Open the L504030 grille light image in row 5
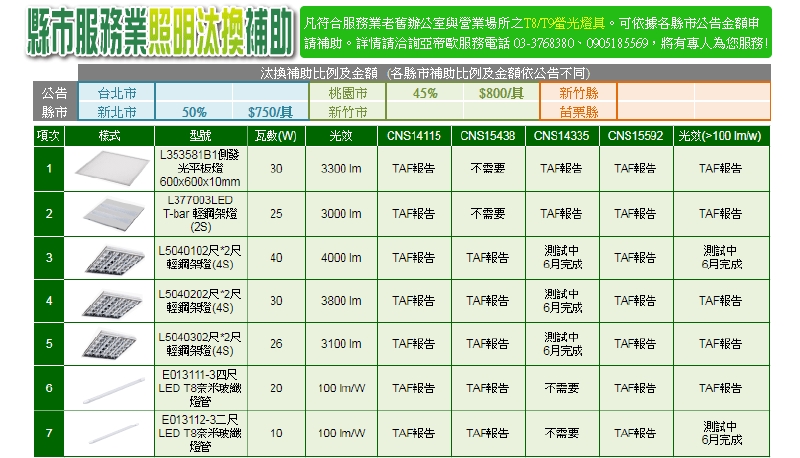 tap(110, 344)
